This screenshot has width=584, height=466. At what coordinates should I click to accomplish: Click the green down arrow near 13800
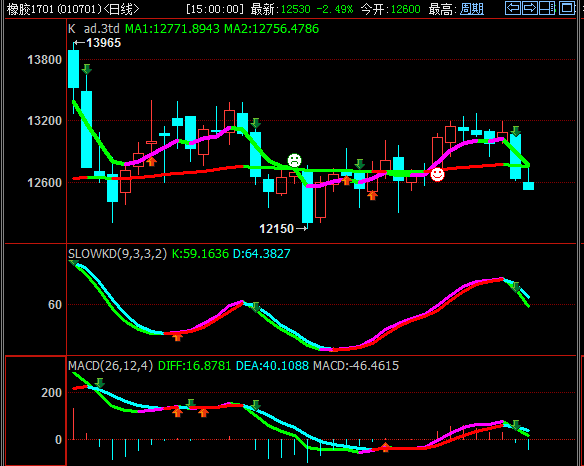(x=86, y=69)
